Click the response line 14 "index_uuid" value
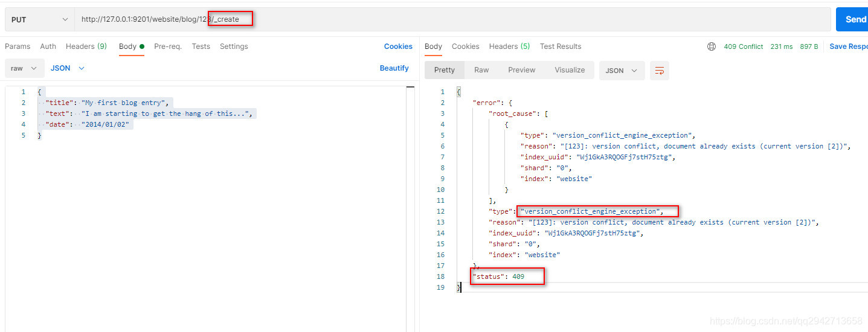Viewport: 868px width, 332px height. [594, 233]
